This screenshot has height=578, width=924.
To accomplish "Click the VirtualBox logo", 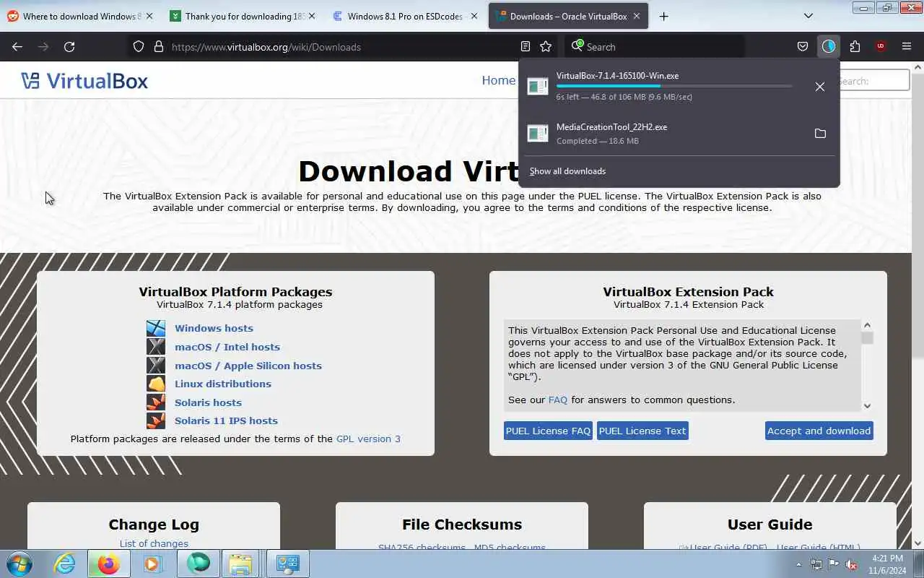I will point(84,81).
